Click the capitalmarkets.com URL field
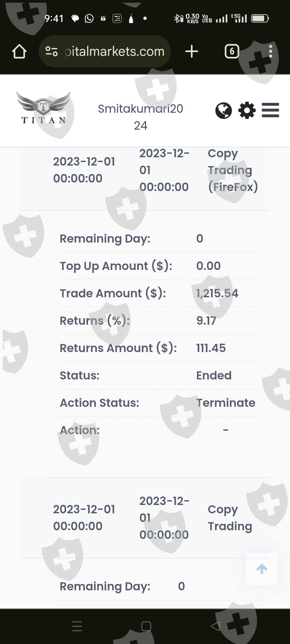 point(114,51)
